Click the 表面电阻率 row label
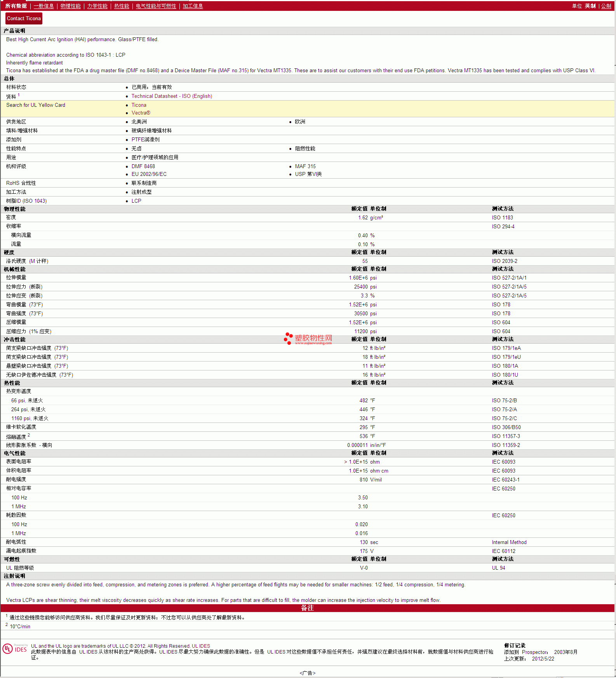 click(19, 461)
